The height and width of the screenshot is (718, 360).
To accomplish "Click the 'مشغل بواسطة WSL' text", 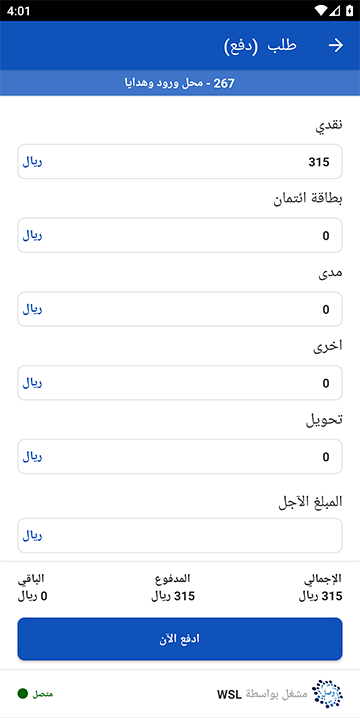I will tap(262, 694).
